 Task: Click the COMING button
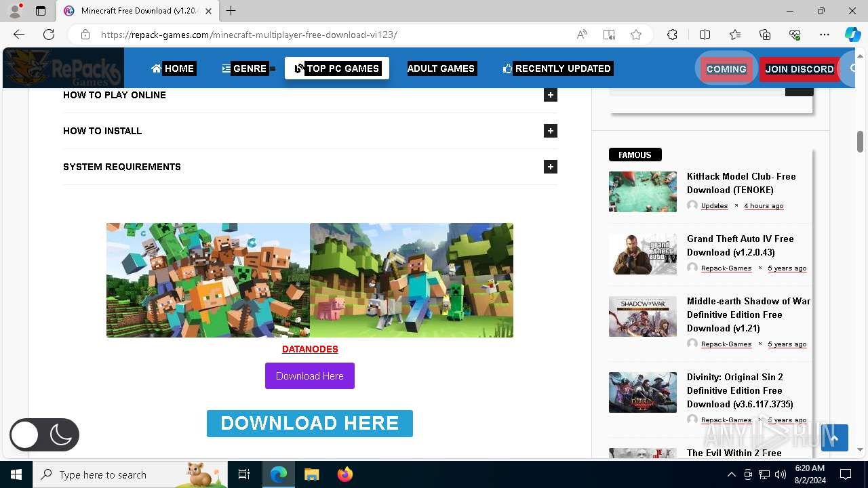(726, 69)
